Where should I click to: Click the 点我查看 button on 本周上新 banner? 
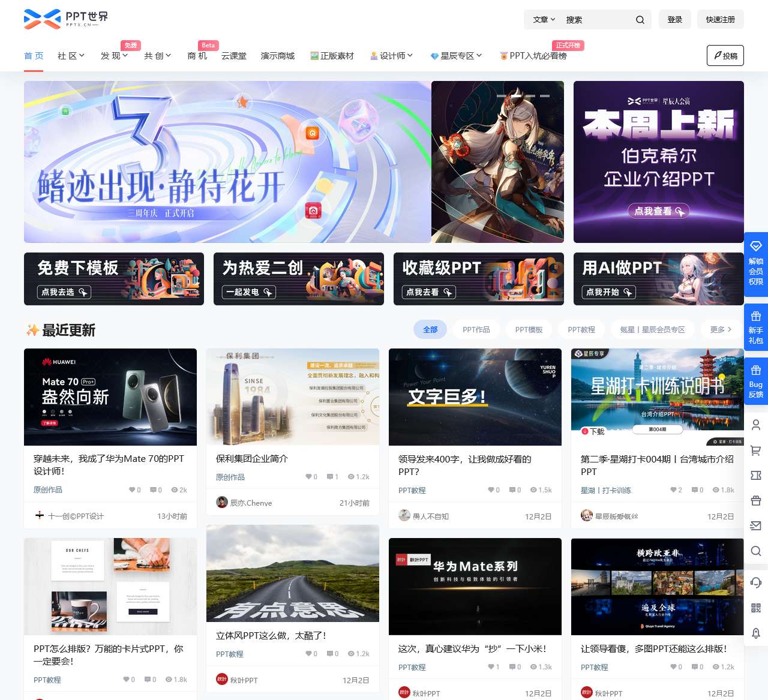click(x=659, y=211)
